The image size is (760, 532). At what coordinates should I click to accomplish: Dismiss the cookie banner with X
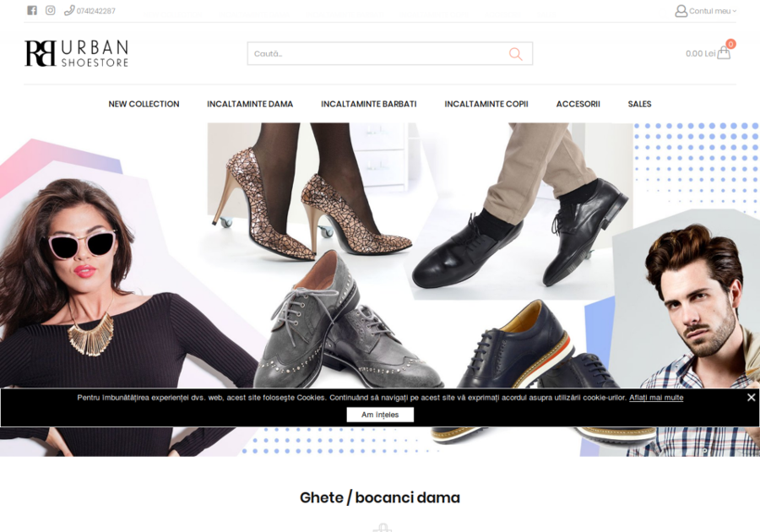[x=751, y=398]
